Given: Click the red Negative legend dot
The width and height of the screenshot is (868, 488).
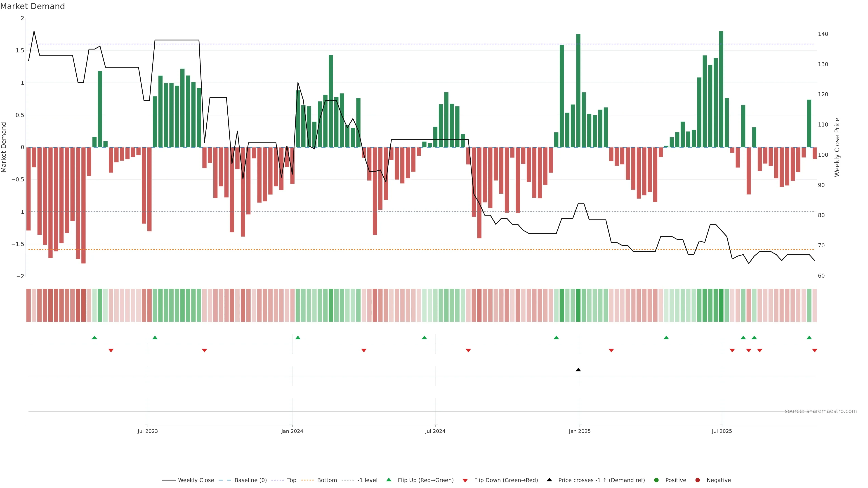Looking at the screenshot, I should pos(698,480).
